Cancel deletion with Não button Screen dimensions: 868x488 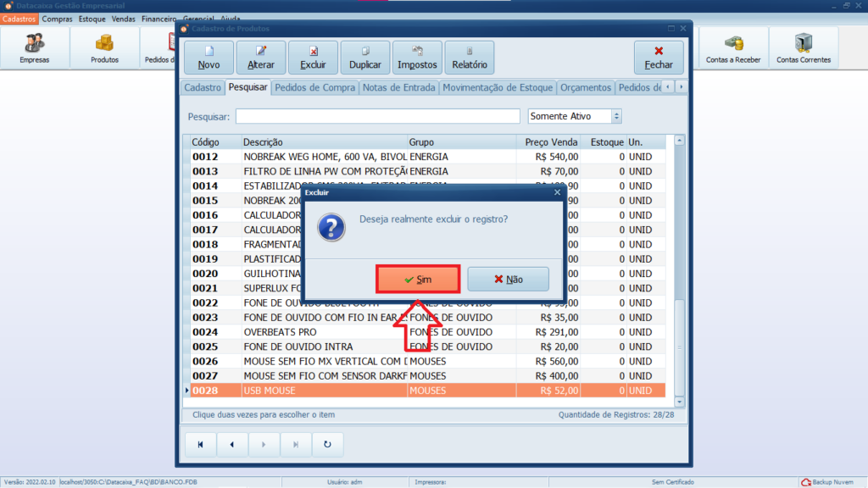508,279
